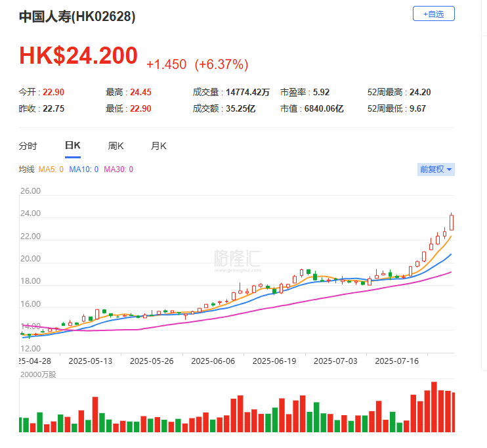Click the price HK$24.200
The height and width of the screenshot is (448, 487).
(78, 56)
